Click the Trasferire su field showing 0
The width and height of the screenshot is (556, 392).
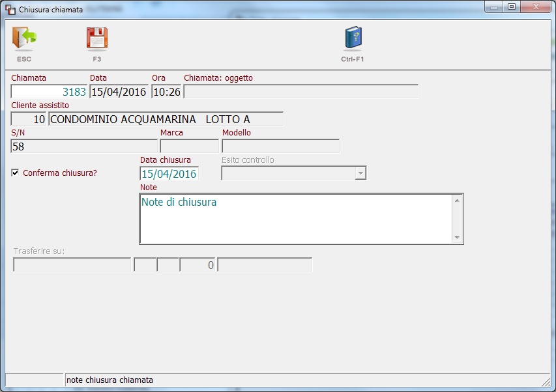(198, 264)
